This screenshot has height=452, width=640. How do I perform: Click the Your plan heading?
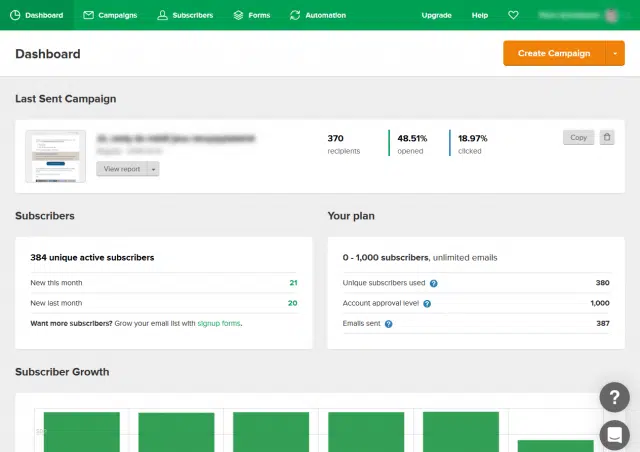(x=351, y=216)
